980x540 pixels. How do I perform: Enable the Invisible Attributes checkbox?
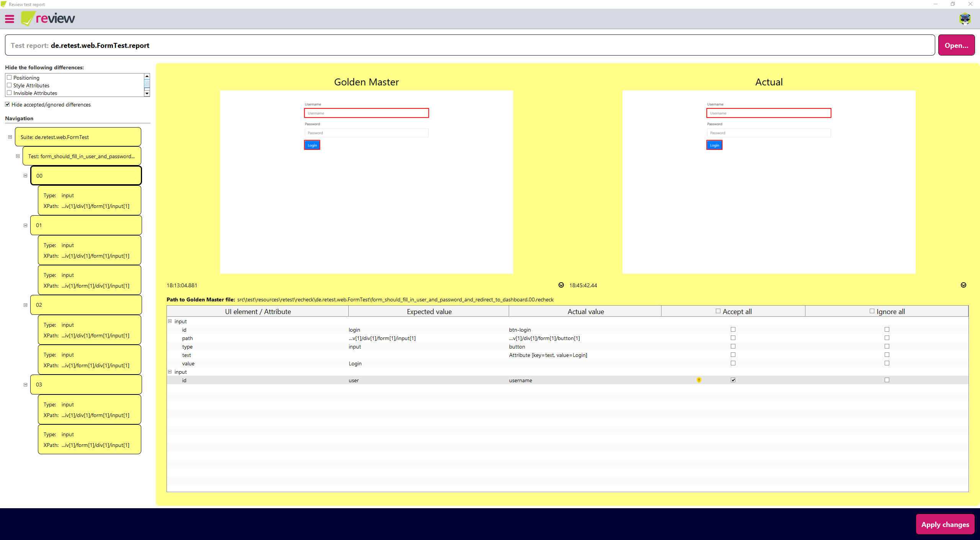pyautogui.click(x=9, y=93)
